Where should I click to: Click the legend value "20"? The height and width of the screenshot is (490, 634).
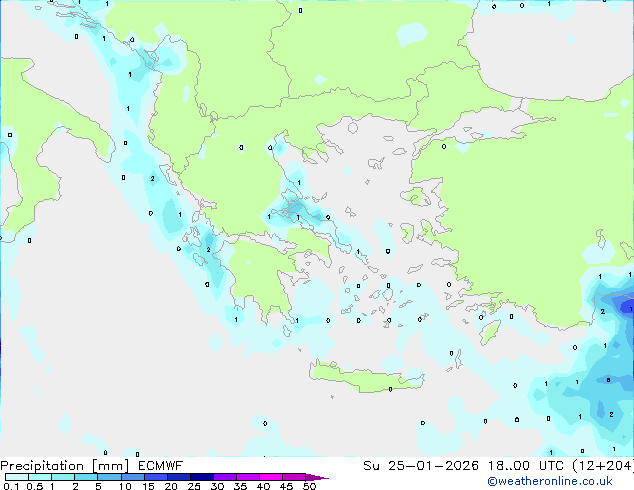171,486
